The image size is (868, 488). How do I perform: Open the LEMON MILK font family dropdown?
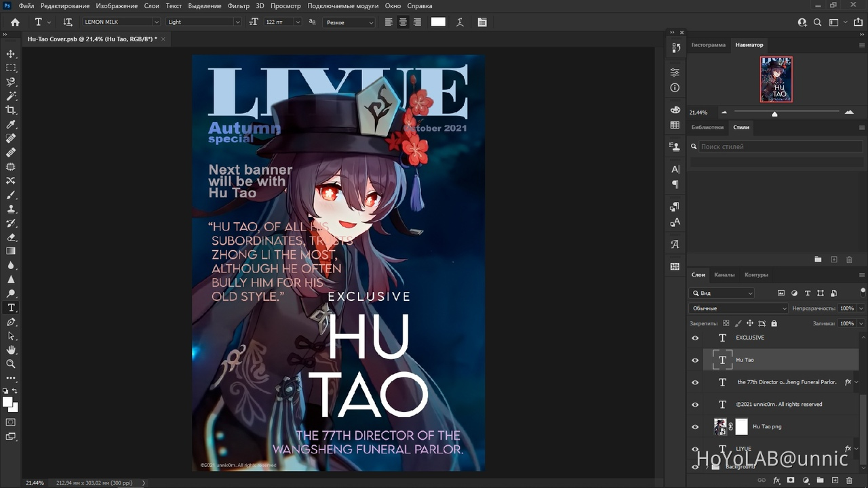(x=156, y=22)
